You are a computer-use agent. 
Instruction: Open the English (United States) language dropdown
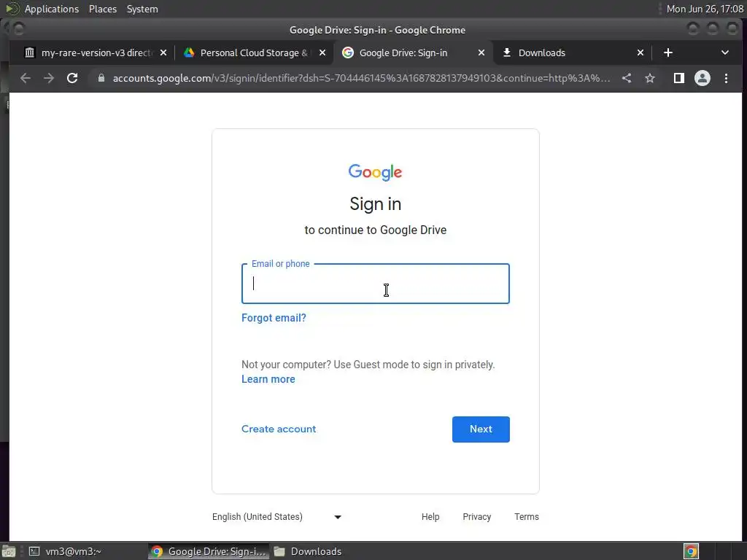click(x=276, y=517)
